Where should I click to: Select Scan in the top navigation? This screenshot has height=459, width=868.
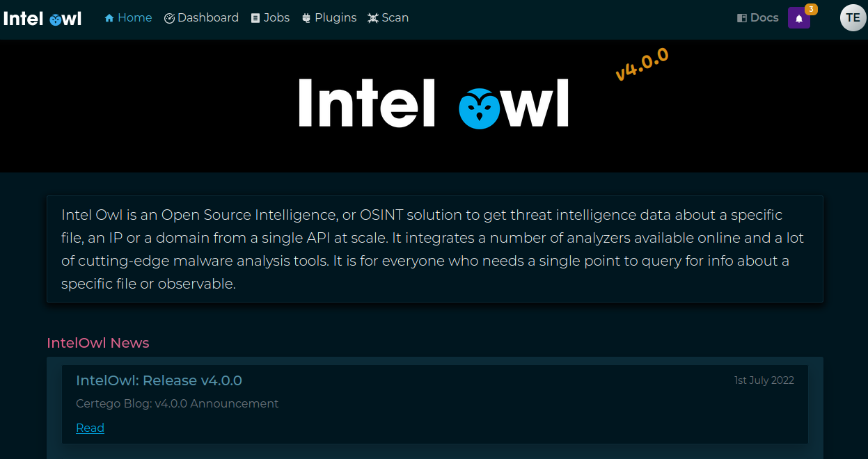tap(395, 18)
